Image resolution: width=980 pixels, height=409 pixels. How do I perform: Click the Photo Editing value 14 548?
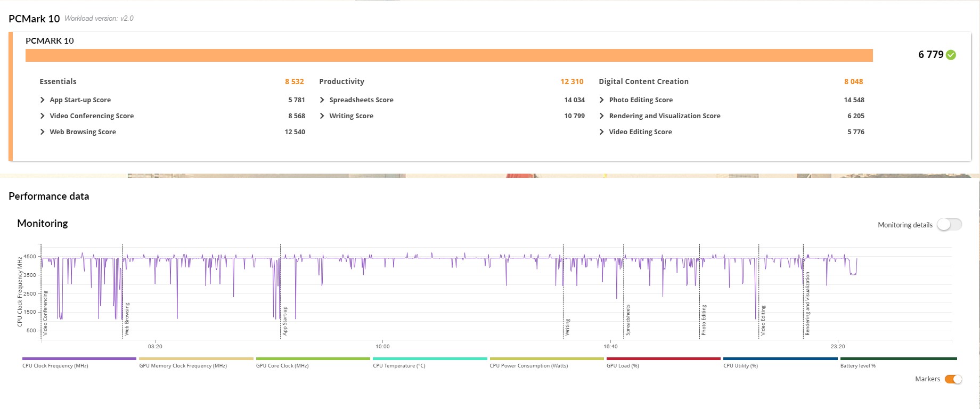[854, 100]
